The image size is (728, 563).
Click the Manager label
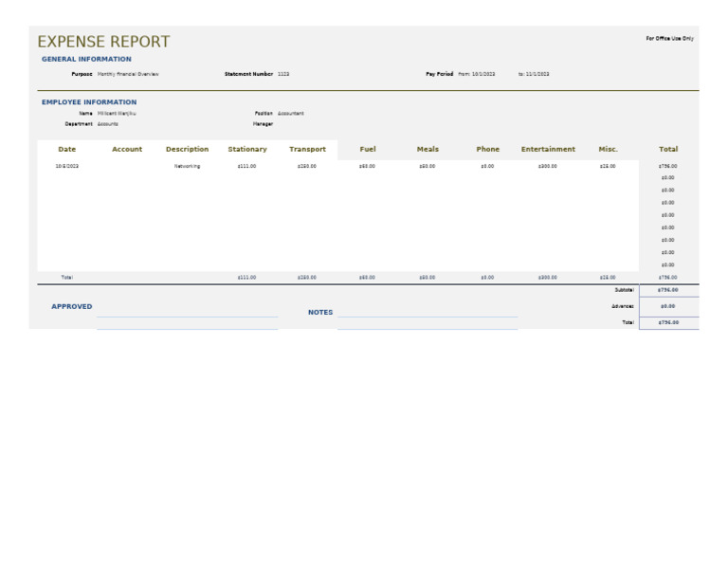(x=263, y=124)
